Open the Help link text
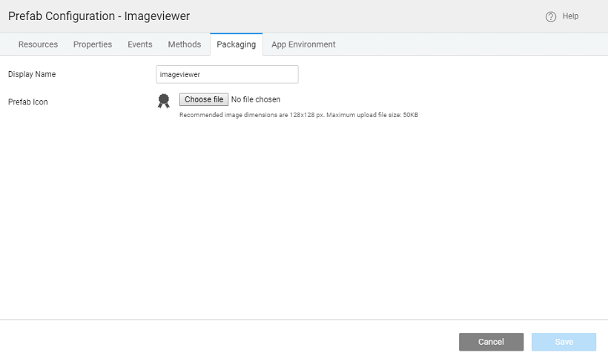 [570, 16]
